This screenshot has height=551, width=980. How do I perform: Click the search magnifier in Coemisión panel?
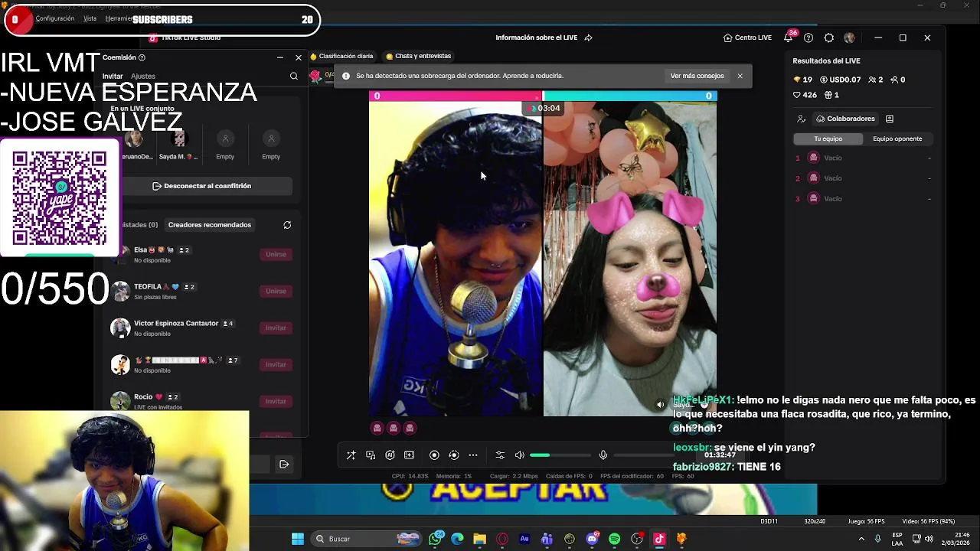(x=294, y=77)
